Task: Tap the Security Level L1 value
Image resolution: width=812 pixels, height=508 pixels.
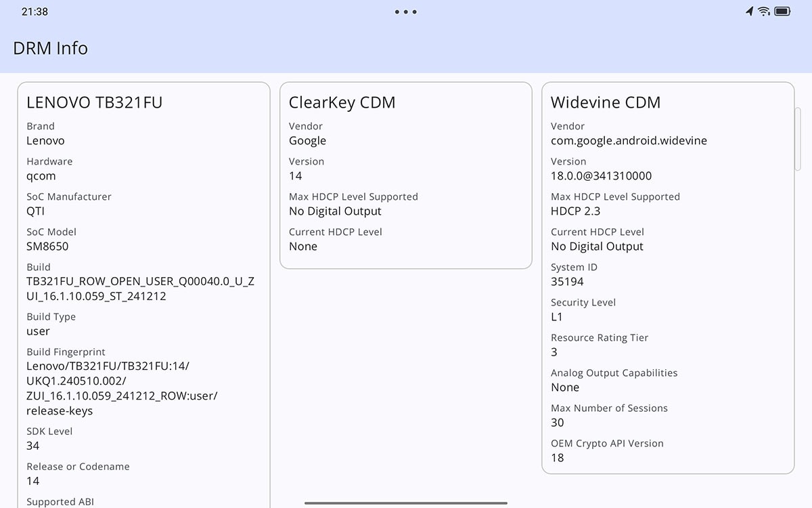Action: click(x=557, y=317)
